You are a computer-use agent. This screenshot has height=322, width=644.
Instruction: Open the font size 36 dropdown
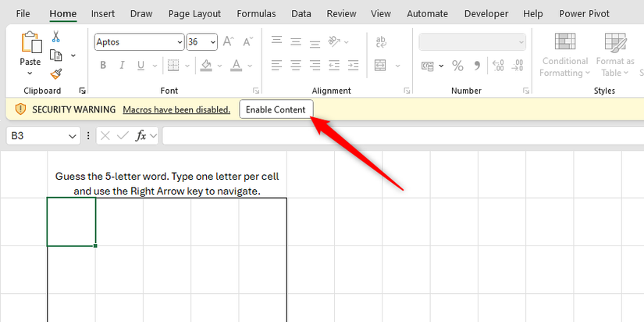click(x=213, y=42)
